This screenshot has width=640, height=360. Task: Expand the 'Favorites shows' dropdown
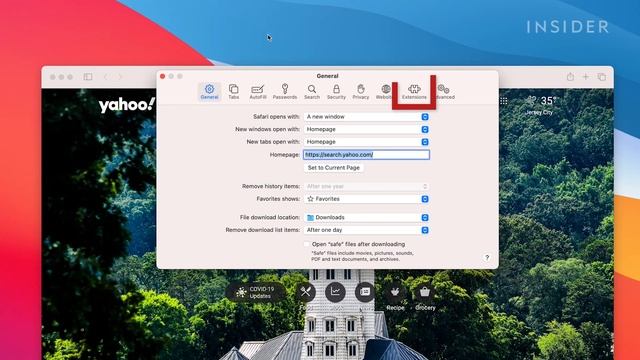pos(367,199)
